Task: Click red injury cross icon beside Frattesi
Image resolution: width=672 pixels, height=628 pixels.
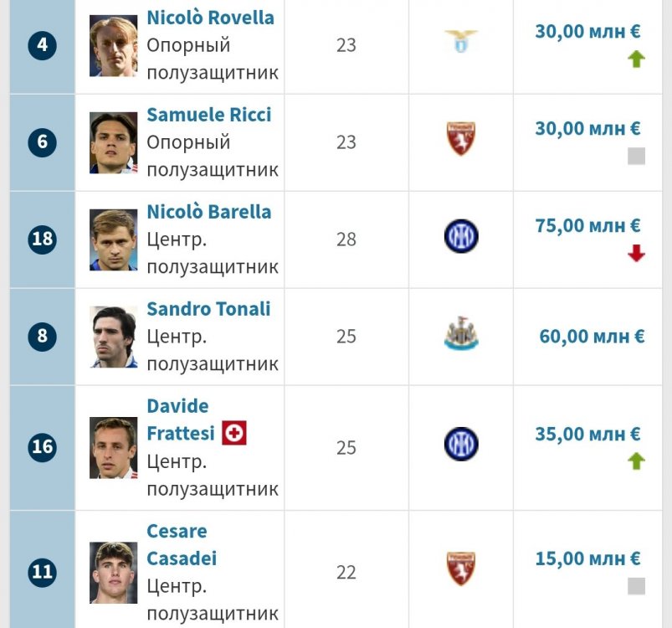Action: pos(234,433)
